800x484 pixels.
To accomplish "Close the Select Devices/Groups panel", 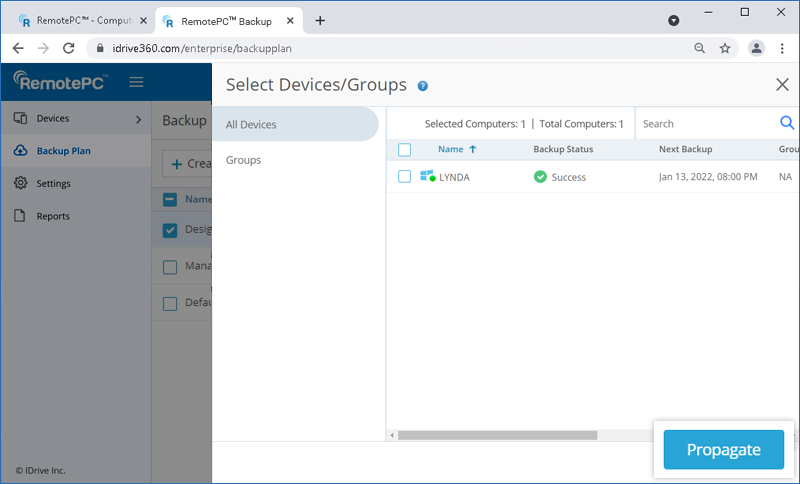I will 782,85.
